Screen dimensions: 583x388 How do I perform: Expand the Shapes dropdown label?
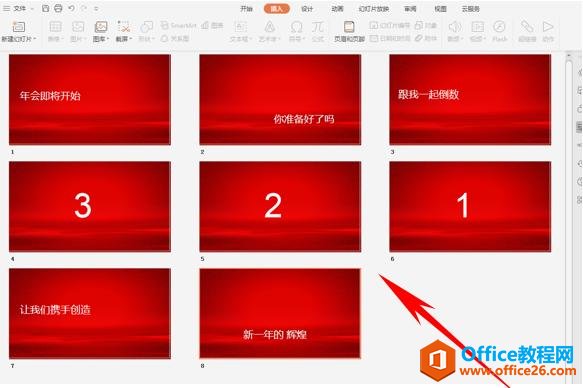click(x=146, y=39)
